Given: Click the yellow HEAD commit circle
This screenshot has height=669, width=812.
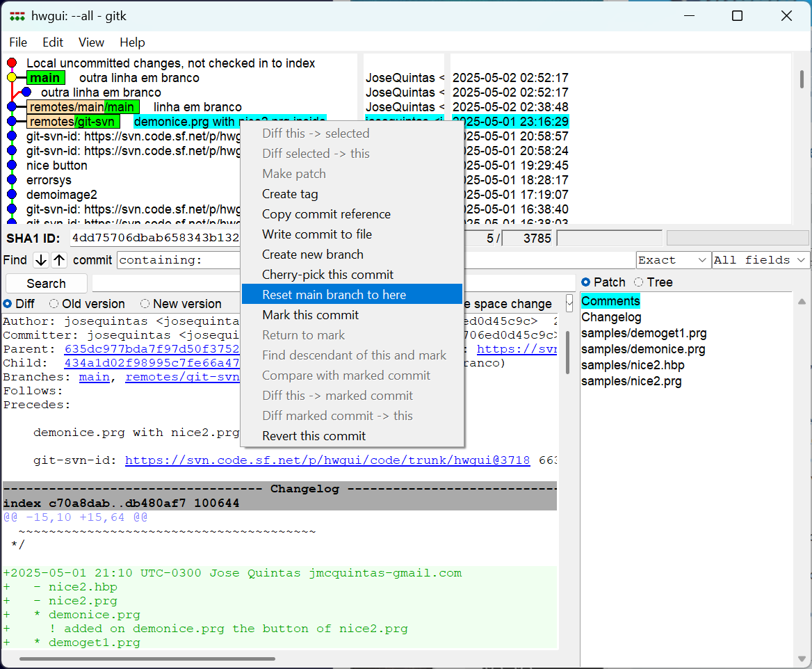Looking at the screenshot, I should [x=12, y=78].
